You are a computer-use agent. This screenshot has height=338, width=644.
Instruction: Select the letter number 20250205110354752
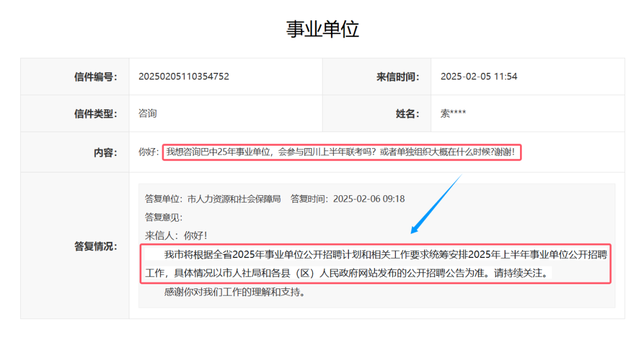pos(184,76)
